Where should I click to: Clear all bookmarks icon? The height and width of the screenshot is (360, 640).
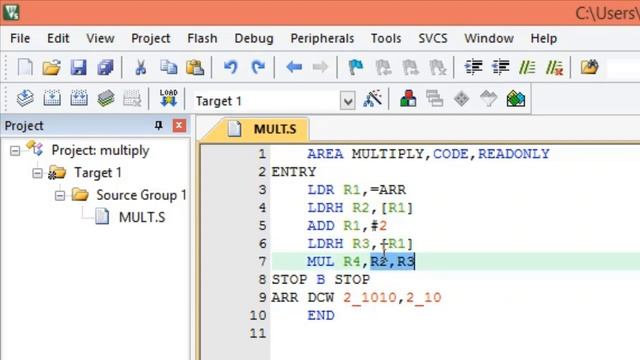pos(438,67)
